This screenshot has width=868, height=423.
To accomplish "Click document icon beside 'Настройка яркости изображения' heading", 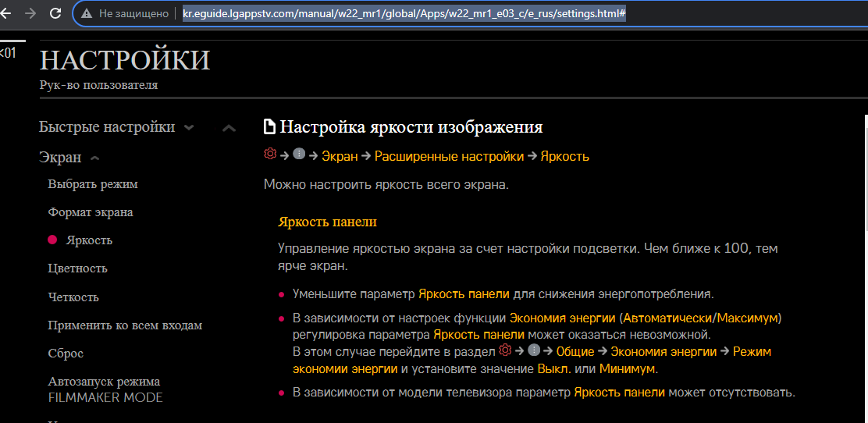I will [269, 127].
